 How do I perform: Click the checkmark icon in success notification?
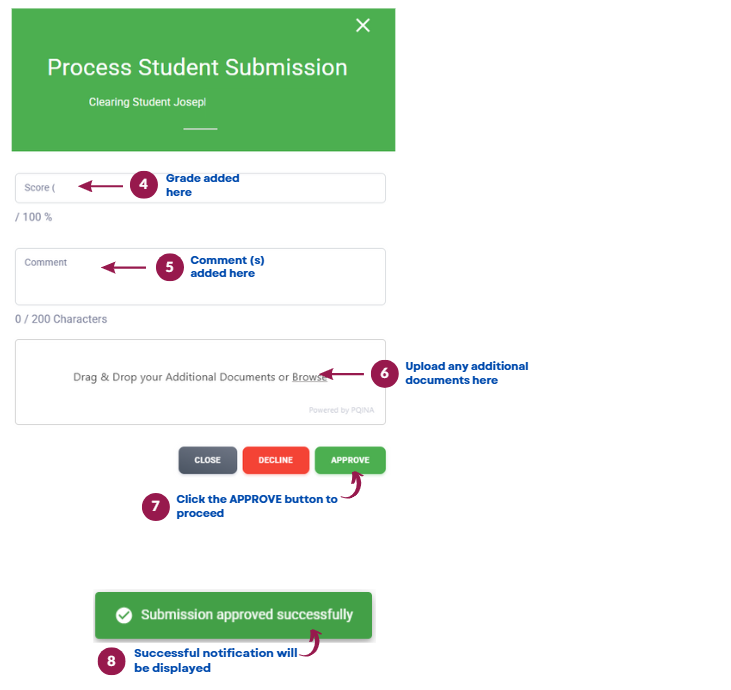(x=124, y=615)
